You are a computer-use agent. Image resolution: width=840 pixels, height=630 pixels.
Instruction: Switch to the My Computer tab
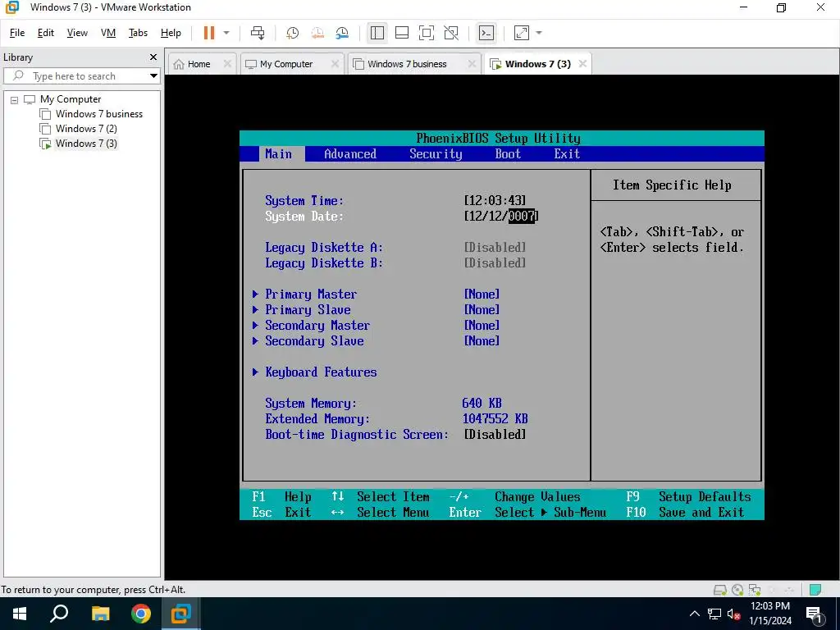(286, 64)
